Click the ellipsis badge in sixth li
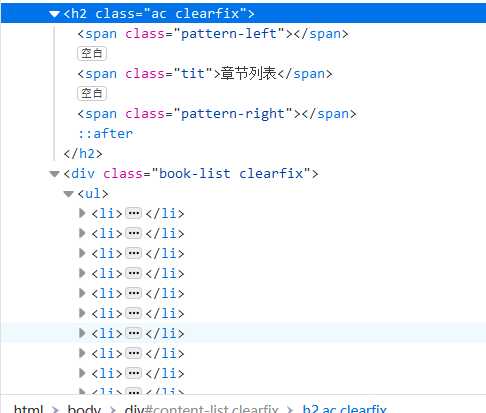Viewport: 486px width, 413px height. click(x=134, y=313)
